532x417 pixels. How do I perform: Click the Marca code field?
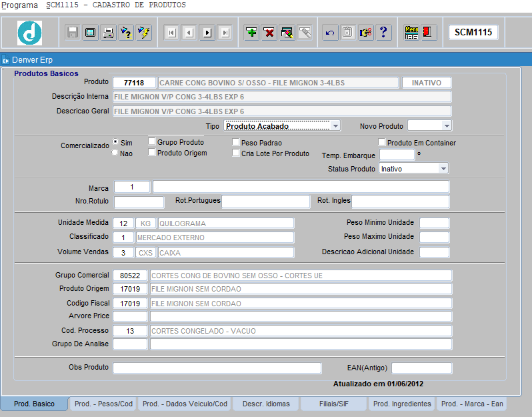[132, 187]
